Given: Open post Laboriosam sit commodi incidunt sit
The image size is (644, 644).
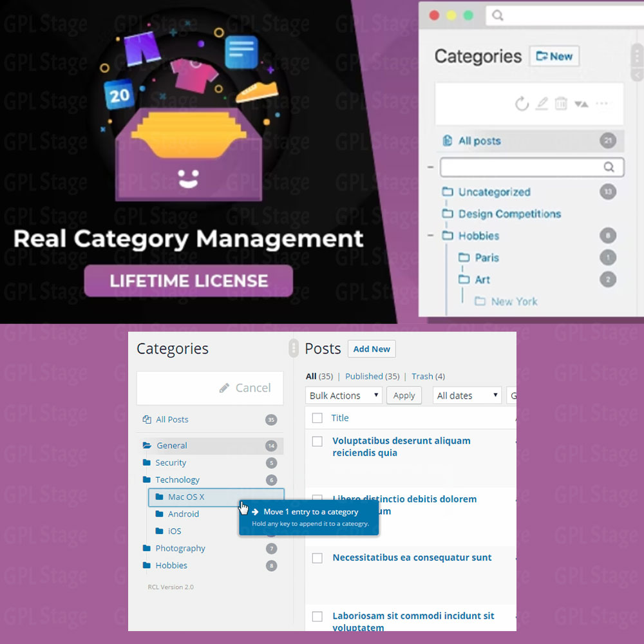Looking at the screenshot, I should tap(413, 621).
